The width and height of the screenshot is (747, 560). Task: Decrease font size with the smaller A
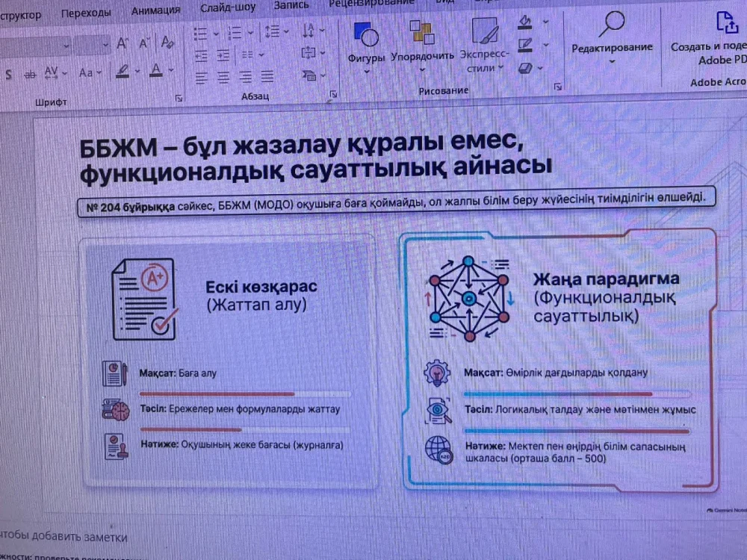(144, 43)
